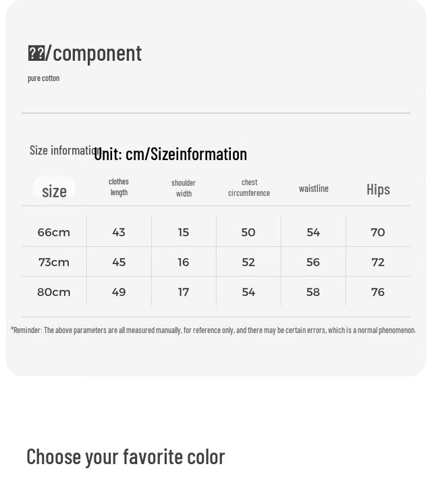The height and width of the screenshot is (504, 432).
Task: Click the highlighted size column header
Action: click(54, 190)
